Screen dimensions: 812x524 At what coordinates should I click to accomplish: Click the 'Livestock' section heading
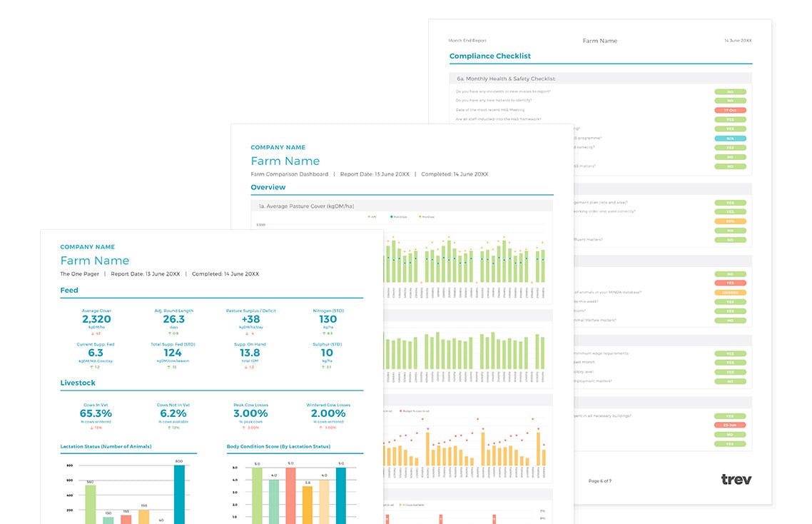click(78, 383)
